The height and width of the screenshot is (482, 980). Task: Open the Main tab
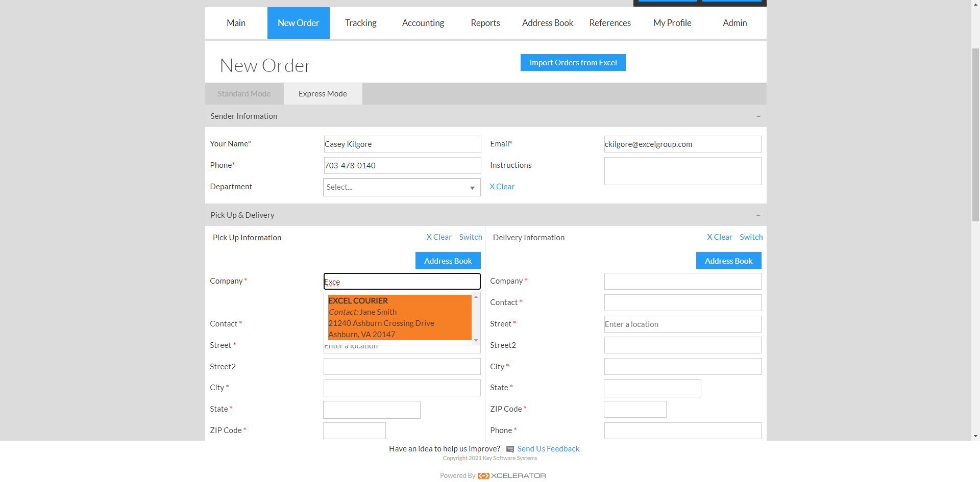[236, 23]
